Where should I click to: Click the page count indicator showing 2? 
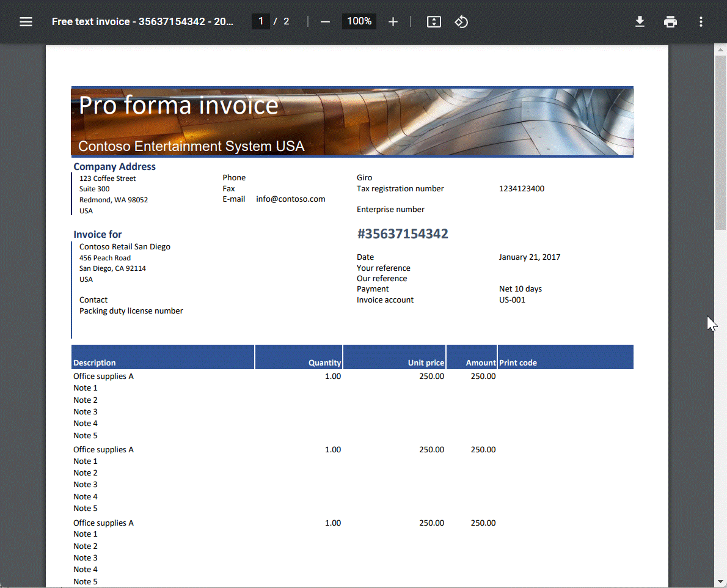click(x=286, y=21)
